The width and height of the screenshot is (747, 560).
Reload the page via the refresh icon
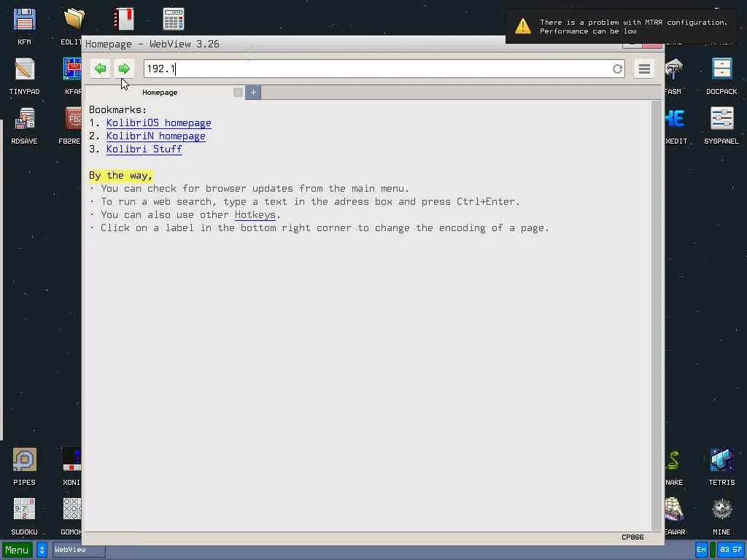coord(617,69)
